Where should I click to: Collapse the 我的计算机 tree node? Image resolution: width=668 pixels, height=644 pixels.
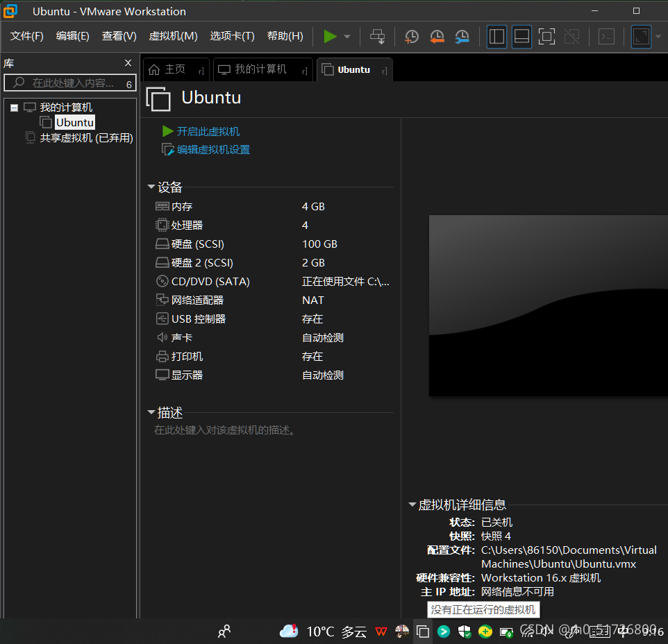[x=14, y=108]
